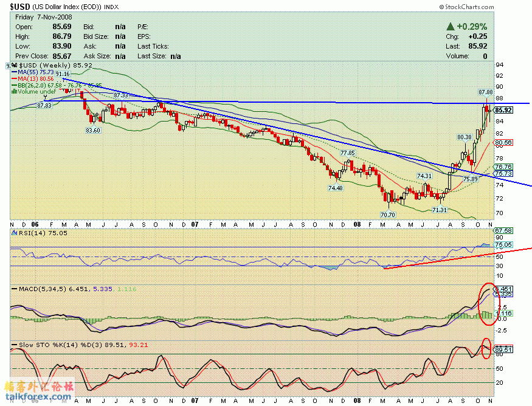Click the green 76.76 axis tag
This screenshot has width=532, height=406.
(x=503, y=167)
